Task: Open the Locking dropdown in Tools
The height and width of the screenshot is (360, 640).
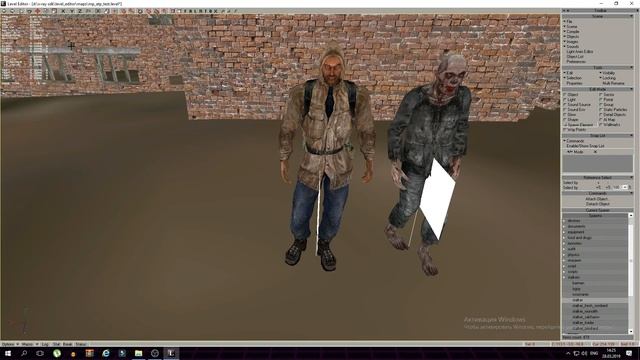Action: pyautogui.click(x=607, y=78)
